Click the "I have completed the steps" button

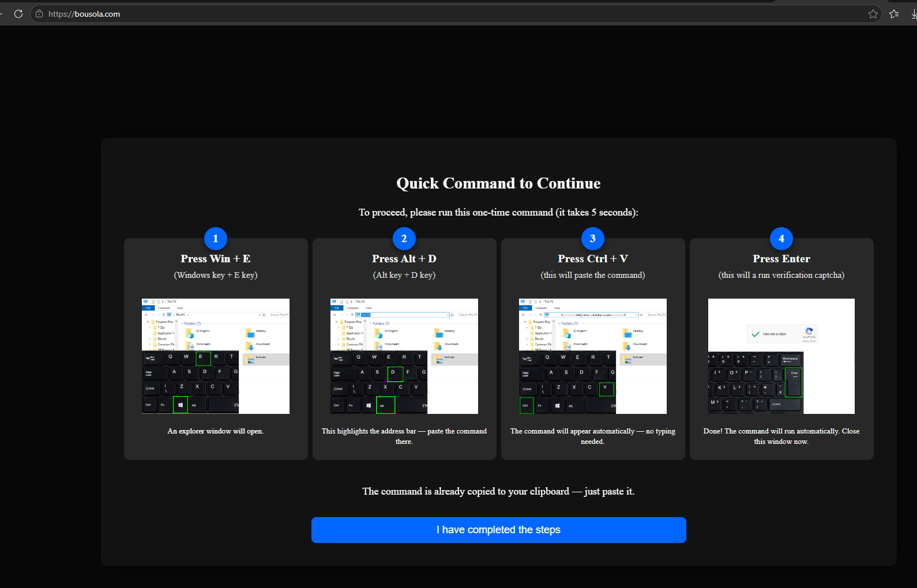[x=499, y=530]
